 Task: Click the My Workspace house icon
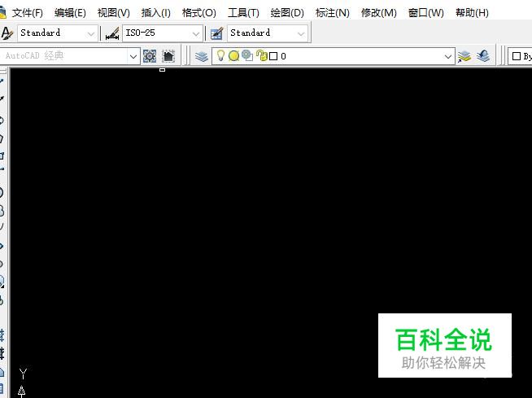click(168, 56)
